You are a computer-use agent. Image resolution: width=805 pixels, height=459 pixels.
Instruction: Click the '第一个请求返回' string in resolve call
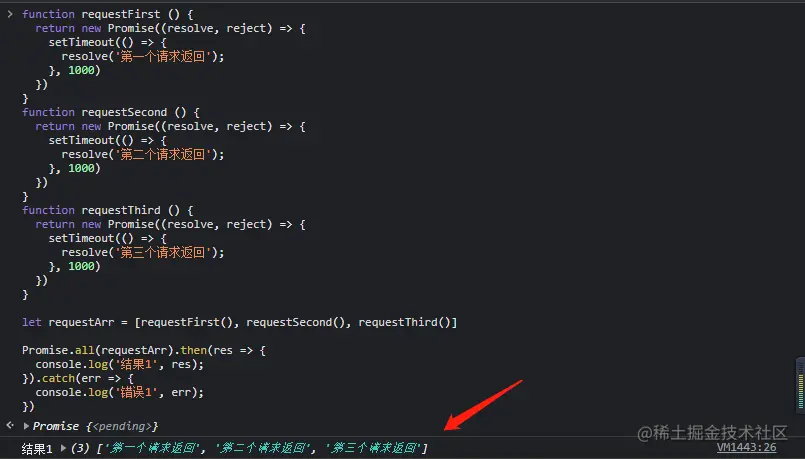(162, 56)
